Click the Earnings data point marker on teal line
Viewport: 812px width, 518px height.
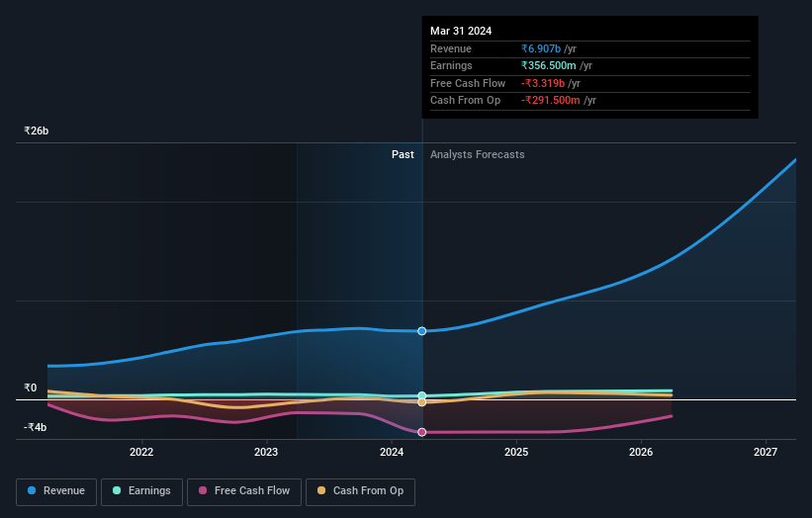coord(422,395)
